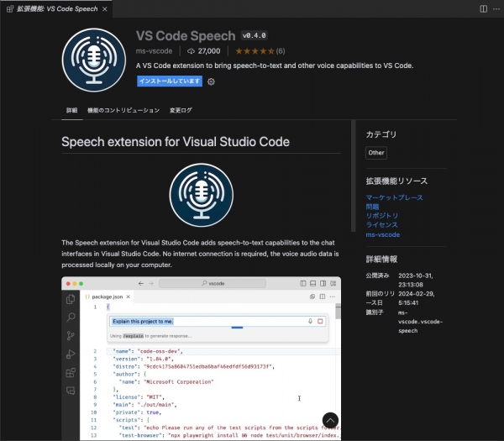Click the Run and Debug icon in preview
The image size is (504, 441).
pos(71,354)
